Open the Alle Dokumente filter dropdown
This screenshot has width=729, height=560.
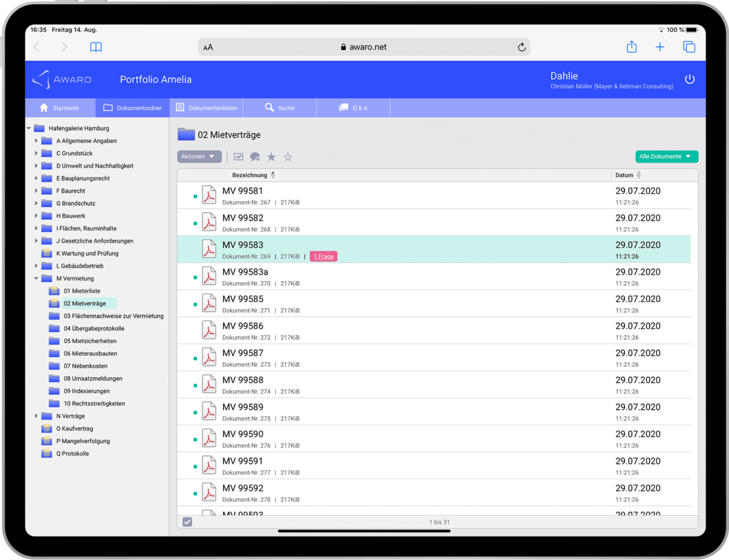666,157
